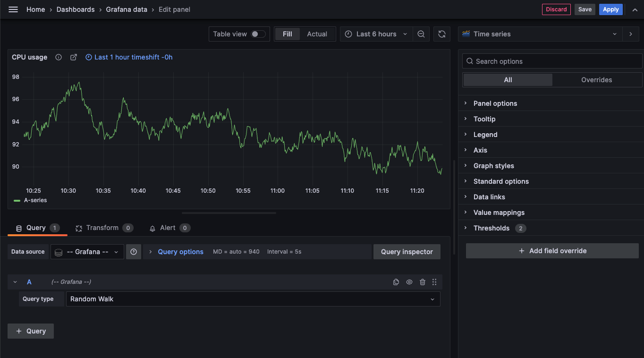Open the Last 6 hours time picker
The height and width of the screenshot is (358, 644).
pyautogui.click(x=376, y=34)
